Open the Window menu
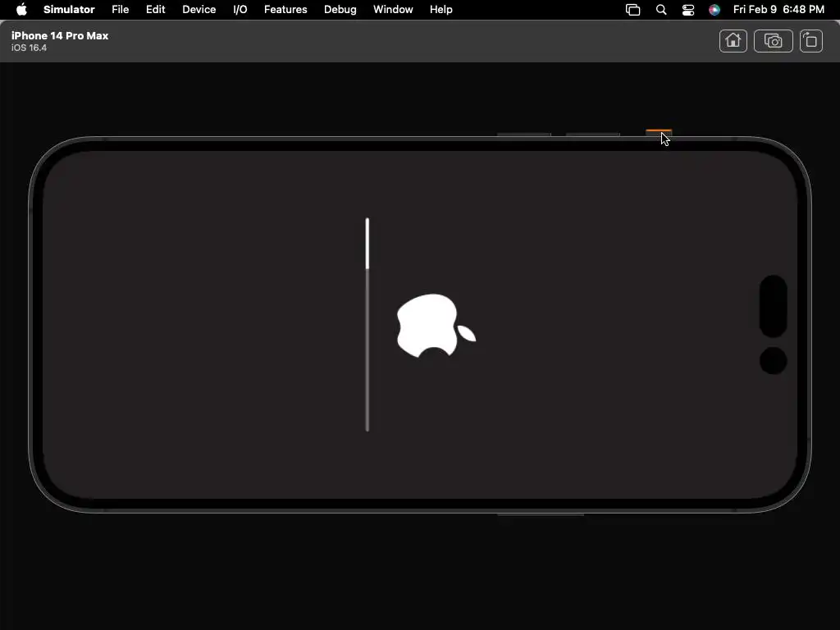 (393, 10)
